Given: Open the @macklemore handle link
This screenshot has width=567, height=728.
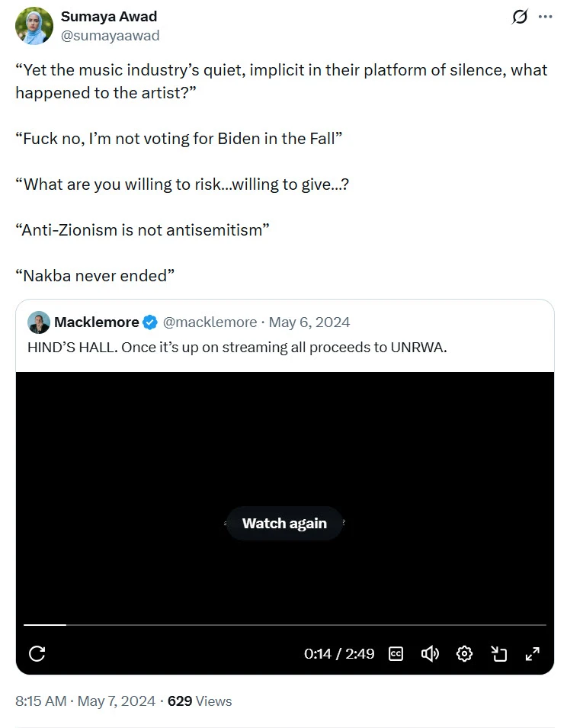Looking at the screenshot, I should click(x=210, y=322).
